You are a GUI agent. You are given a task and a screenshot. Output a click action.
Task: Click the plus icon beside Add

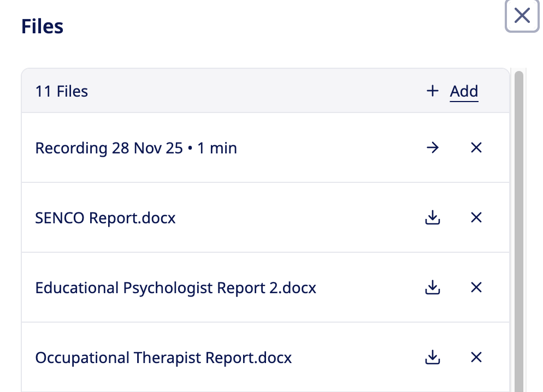point(433,91)
